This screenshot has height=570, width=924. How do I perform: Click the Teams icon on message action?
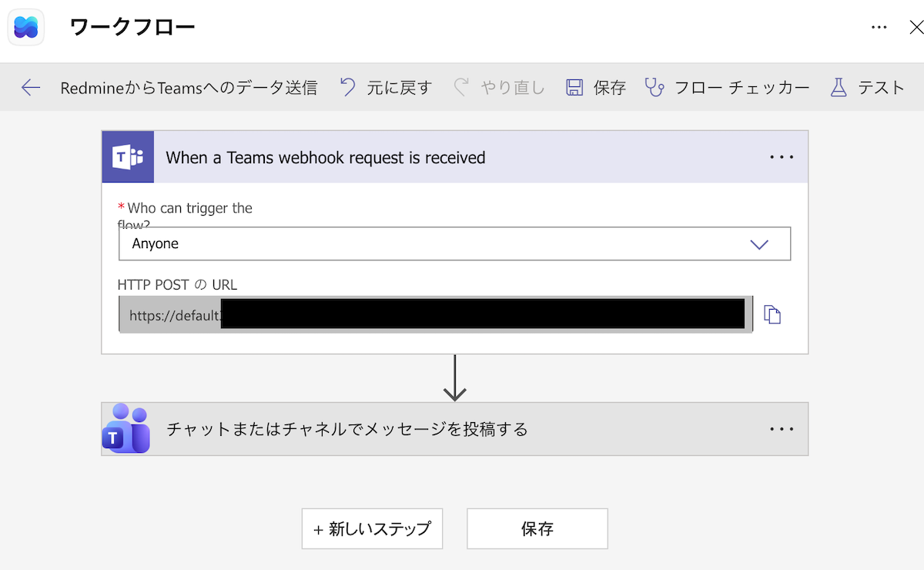[x=126, y=428]
